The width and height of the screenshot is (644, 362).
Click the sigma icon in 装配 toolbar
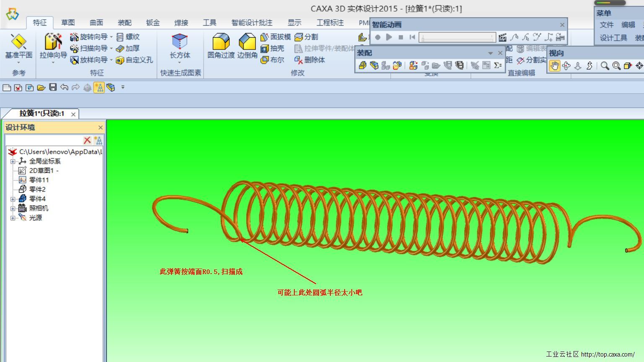pos(498,65)
